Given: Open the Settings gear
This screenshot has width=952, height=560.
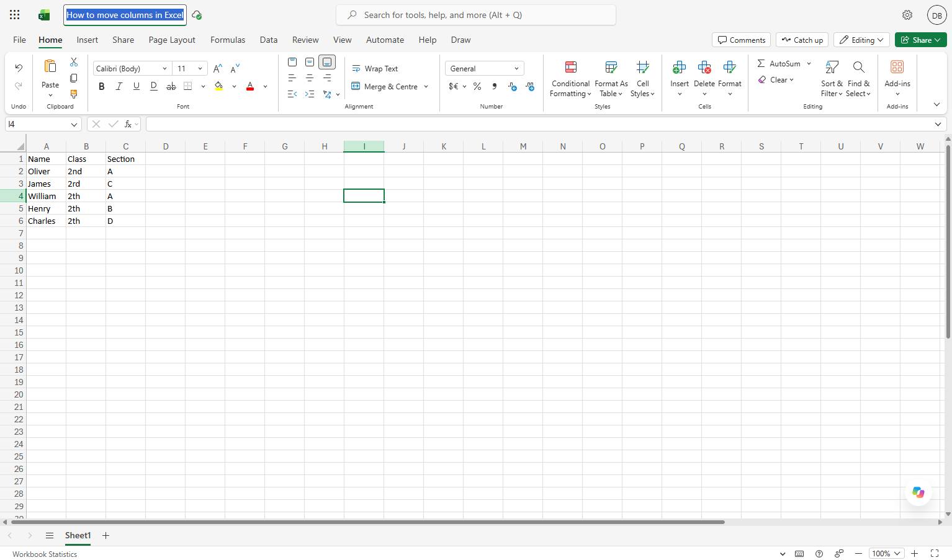Looking at the screenshot, I should point(907,15).
